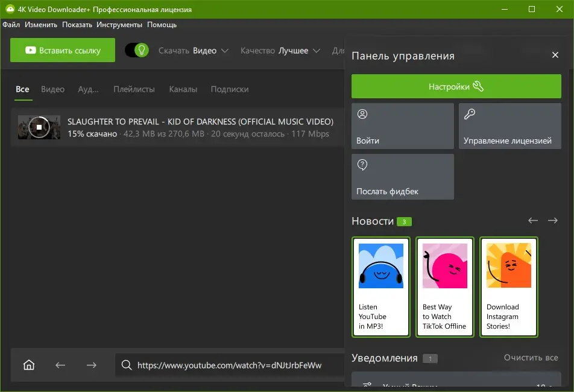
Task: Open the Послать фидбек tile
Action: [x=403, y=177]
